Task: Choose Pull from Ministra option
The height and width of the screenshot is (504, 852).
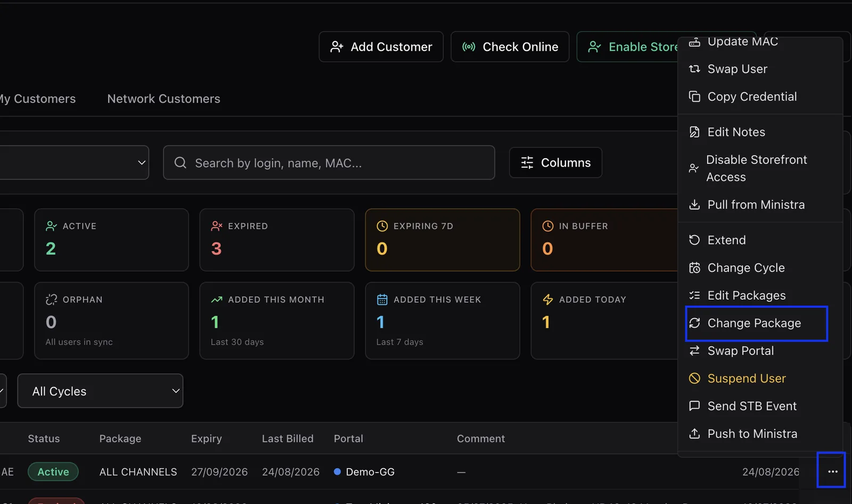Action: pos(760,205)
